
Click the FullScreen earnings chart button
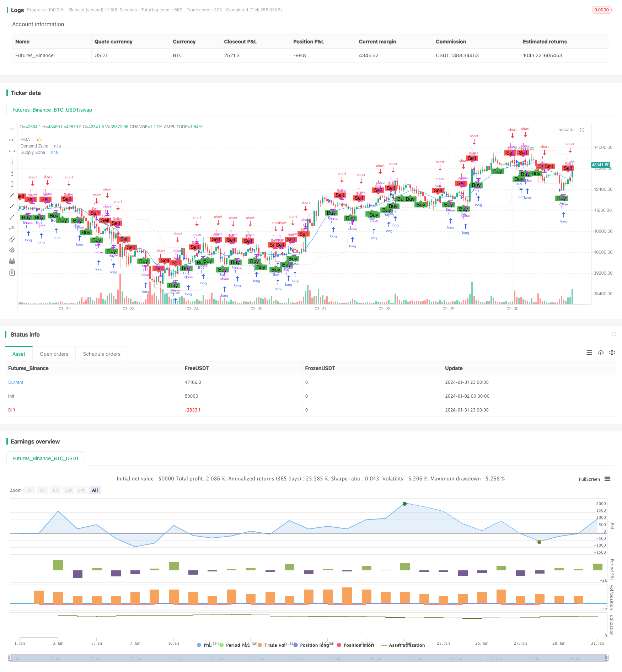click(589, 479)
